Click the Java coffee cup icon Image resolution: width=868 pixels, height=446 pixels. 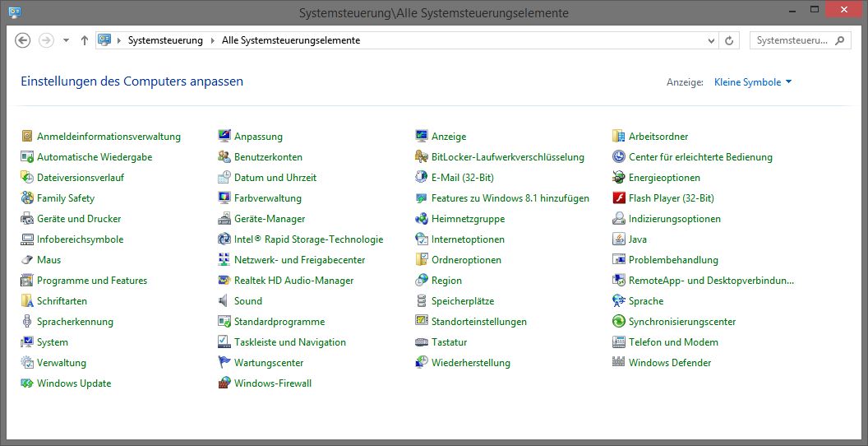coord(619,239)
